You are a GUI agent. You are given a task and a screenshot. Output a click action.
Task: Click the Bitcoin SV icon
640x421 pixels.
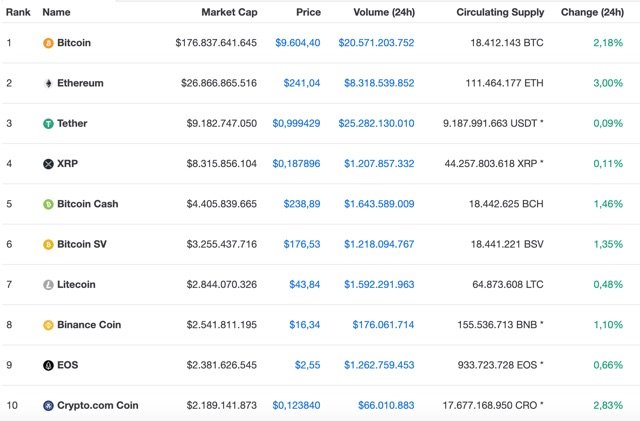click(x=48, y=244)
